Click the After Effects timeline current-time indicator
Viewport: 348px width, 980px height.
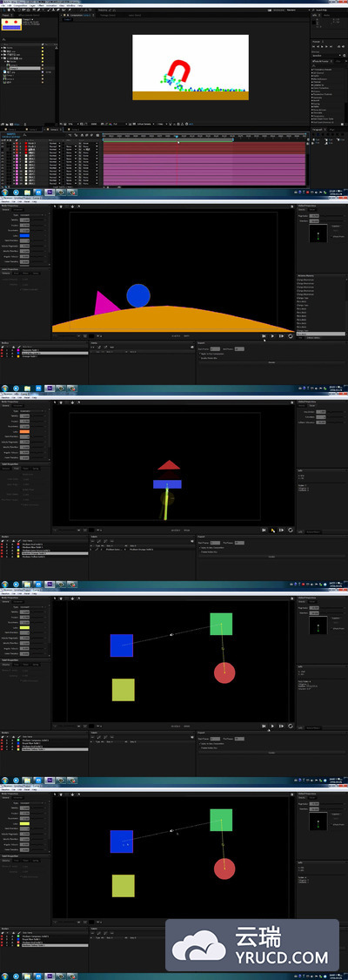(177, 137)
